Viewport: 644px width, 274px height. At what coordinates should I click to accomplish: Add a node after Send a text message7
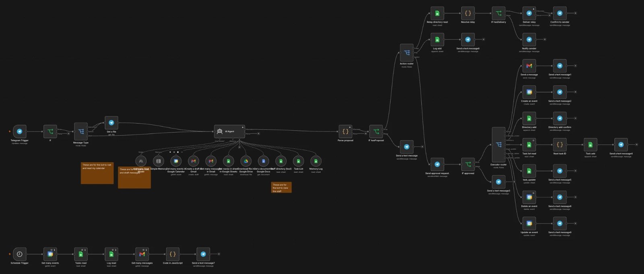219,254
